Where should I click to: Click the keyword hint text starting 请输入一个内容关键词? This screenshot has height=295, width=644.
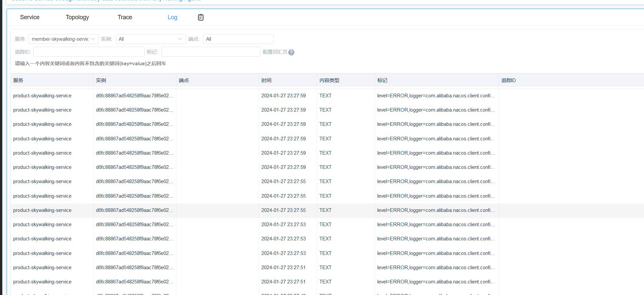pyautogui.click(x=91, y=64)
